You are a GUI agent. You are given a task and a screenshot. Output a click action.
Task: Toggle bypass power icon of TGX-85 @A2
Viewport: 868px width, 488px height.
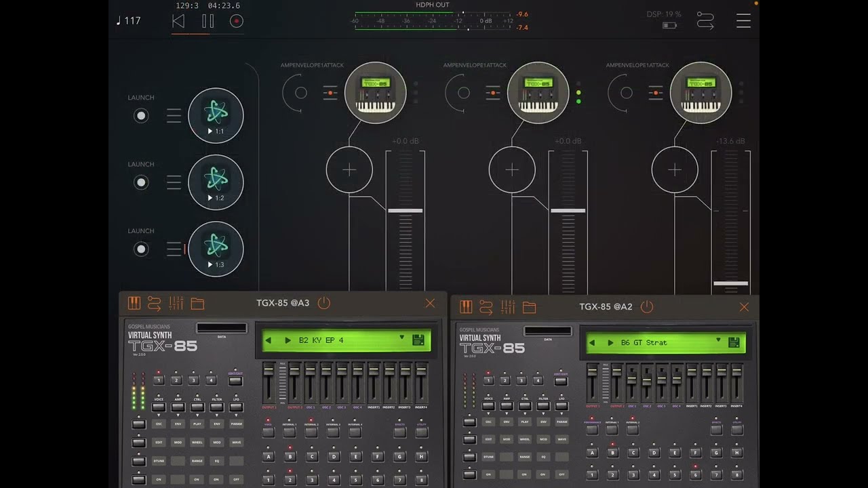pyautogui.click(x=647, y=307)
